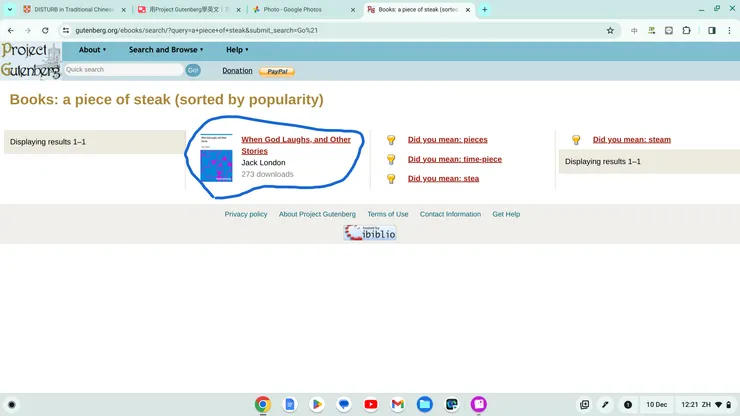Click the Project Gutenberg logo
This screenshot has height=416, width=740.
31,61
